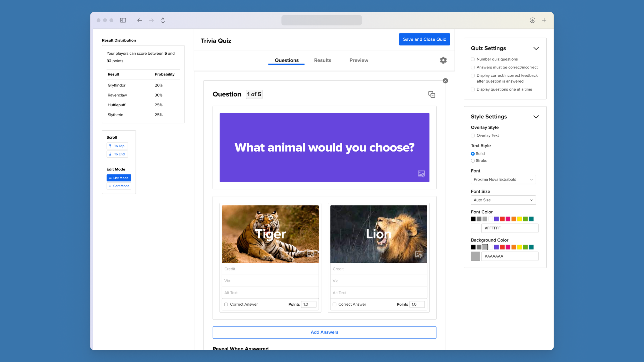
Task: Check Correct Answer for Tiger
Action: 226,304
